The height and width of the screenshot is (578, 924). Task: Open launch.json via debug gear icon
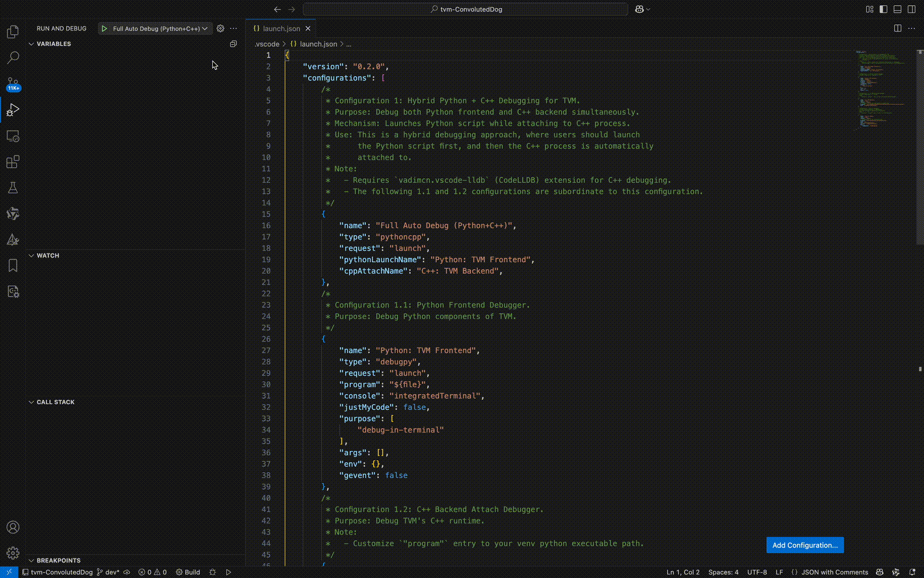(x=220, y=29)
